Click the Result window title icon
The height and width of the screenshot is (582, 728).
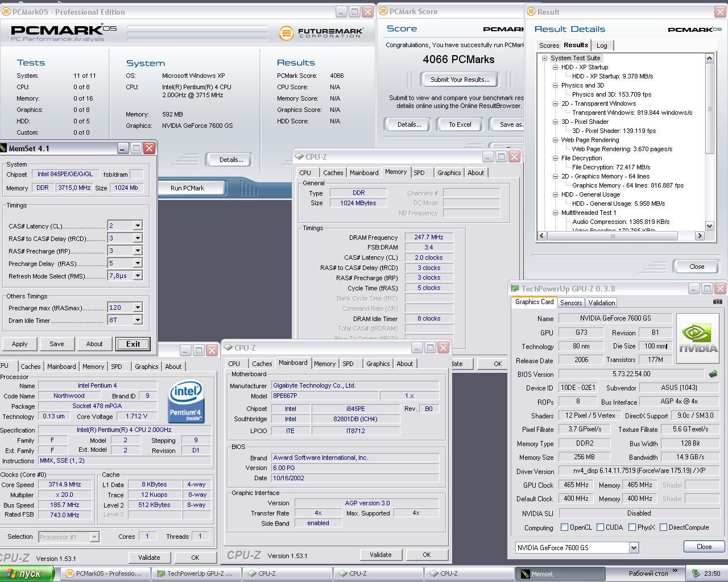point(532,11)
